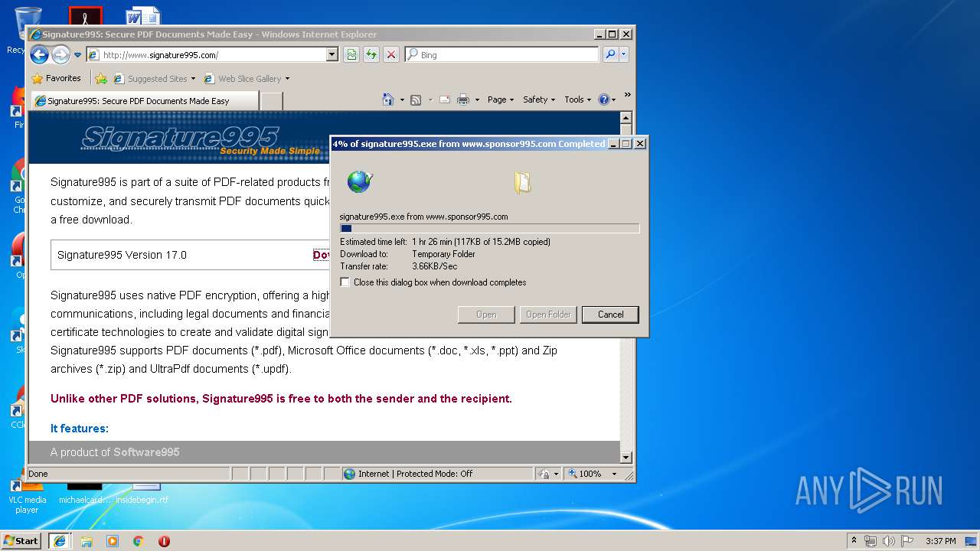Click the 'A product of Software995' footer text
The height and width of the screenshot is (551, 980).
[x=115, y=452]
